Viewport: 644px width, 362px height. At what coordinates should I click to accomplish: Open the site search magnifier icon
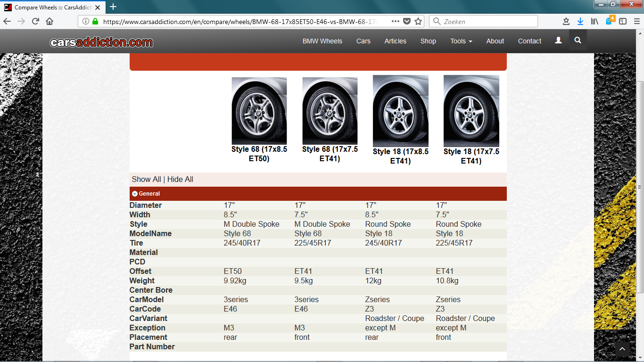578,41
